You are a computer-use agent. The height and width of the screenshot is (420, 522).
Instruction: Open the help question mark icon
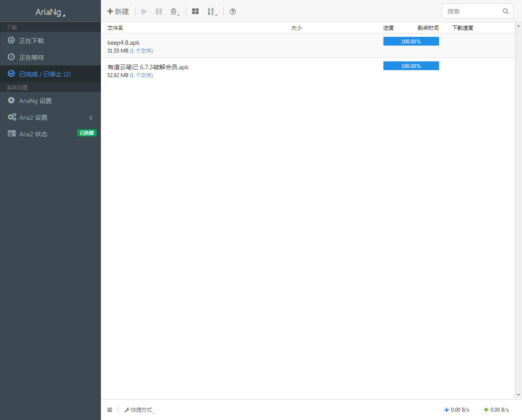pyautogui.click(x=232, y=11)
